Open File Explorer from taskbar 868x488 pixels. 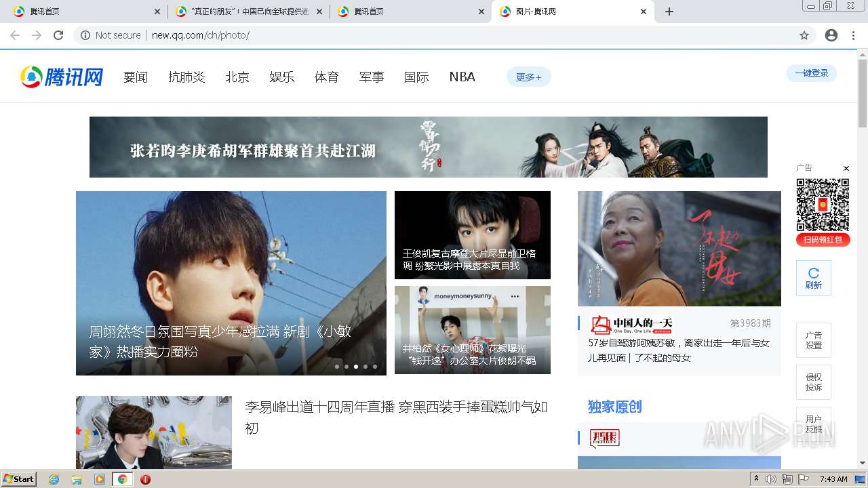pyautogui.click(x=77, y=479)
